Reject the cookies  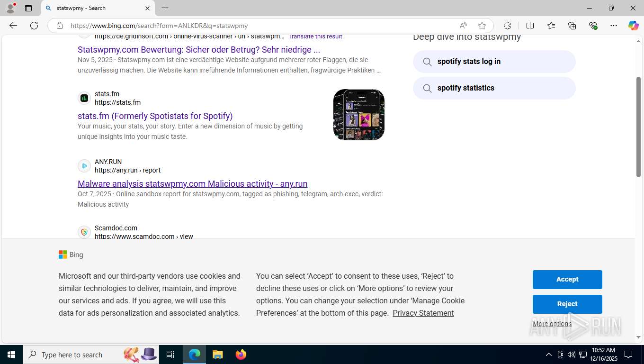pyautogui.click(x=567, y=304)
